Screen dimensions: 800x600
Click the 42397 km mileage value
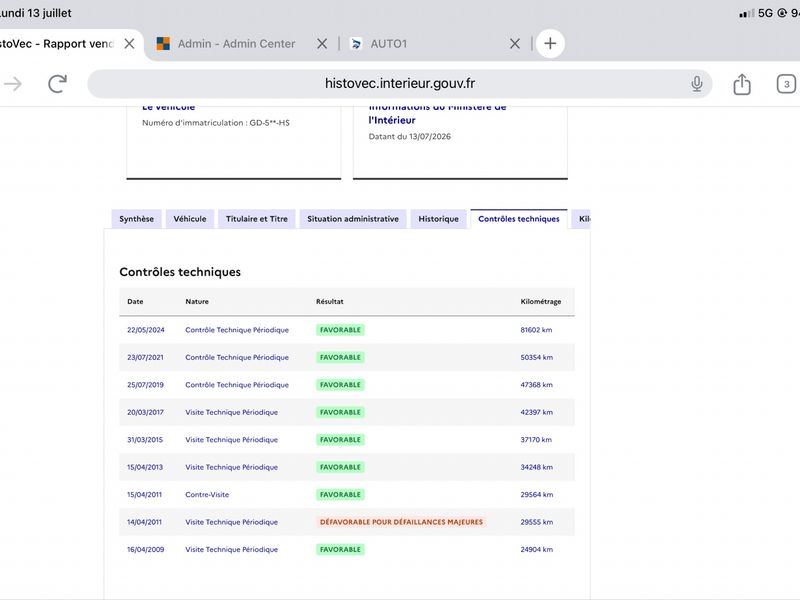pos(537,412)
